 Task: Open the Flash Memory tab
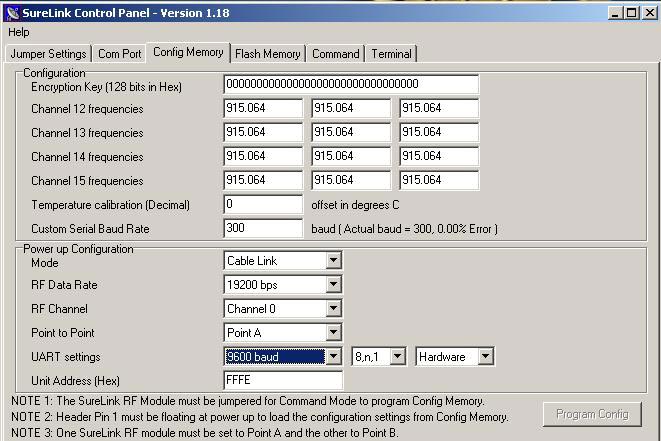point(268,54)
